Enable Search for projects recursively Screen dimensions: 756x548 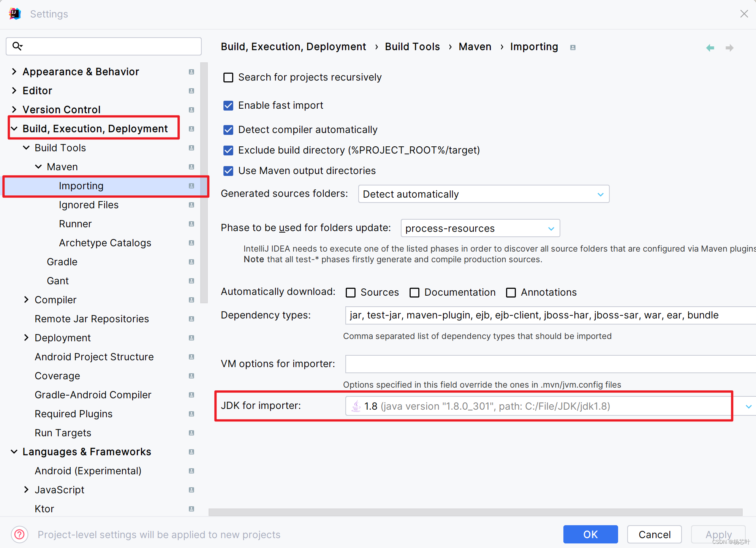pos(228,78)
